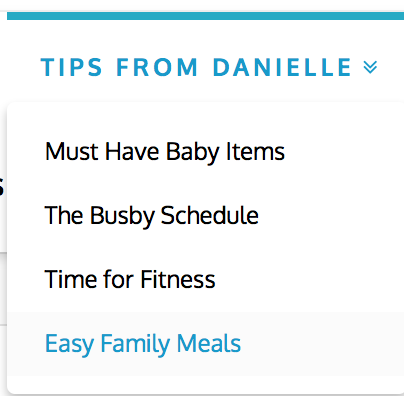
Task: Toggle the menu with the double-arrow icon
Action: tap(370, 67)
